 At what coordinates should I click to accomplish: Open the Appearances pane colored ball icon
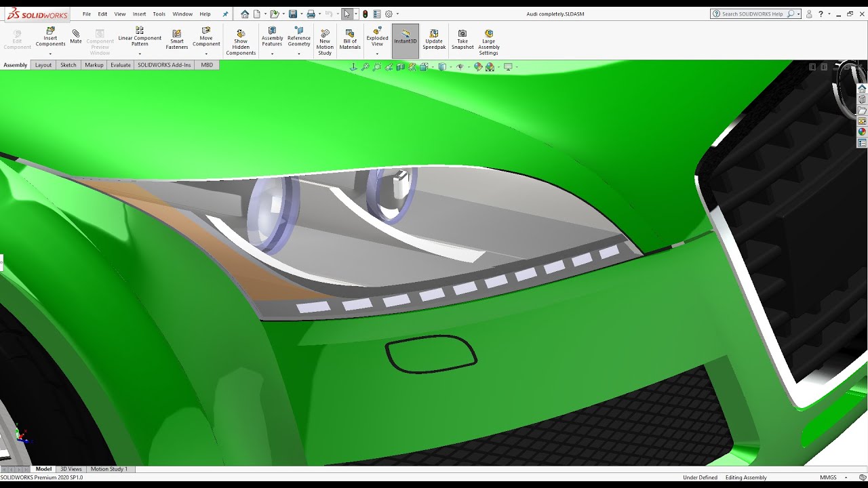[862, 132]
